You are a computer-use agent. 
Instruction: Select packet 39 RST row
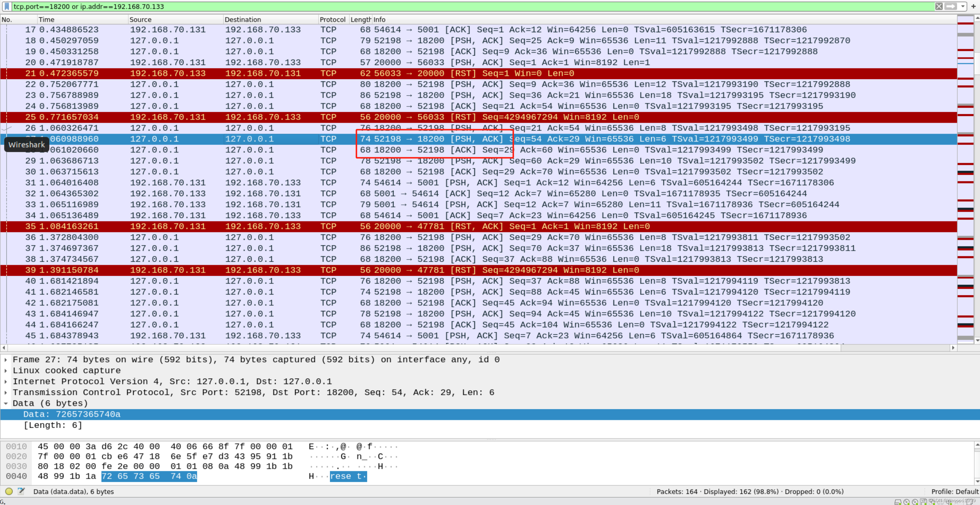click(x=478, y=270)
